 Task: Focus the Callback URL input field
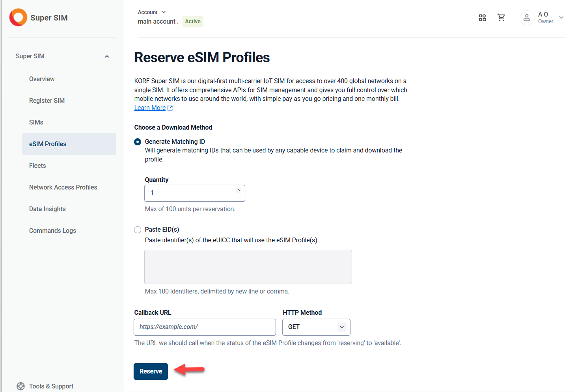[x=205, y=327]
